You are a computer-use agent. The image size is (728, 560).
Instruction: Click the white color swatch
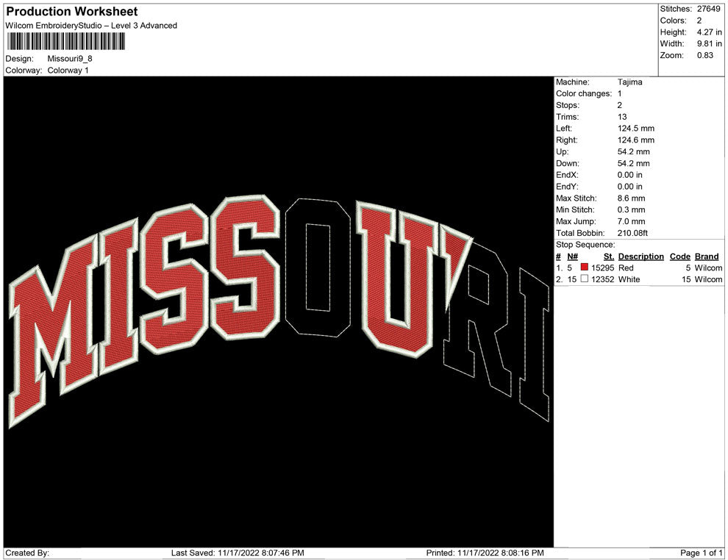tap(584, 279)
